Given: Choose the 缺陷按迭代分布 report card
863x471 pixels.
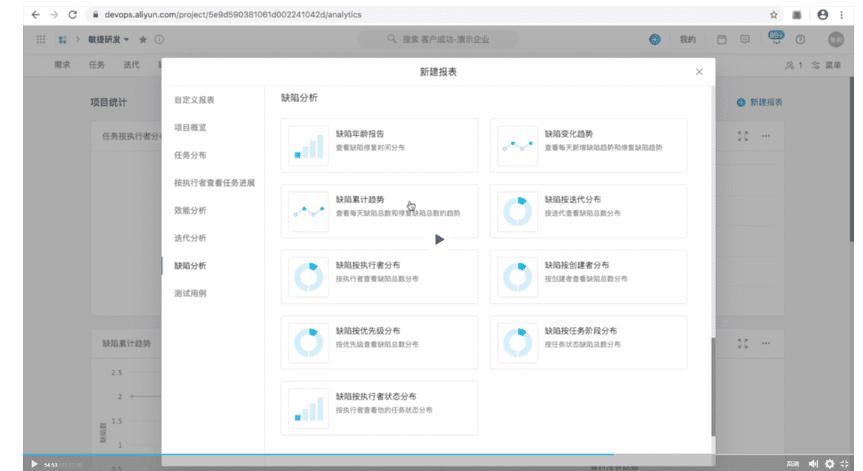Looking at the screenshot, I should tap(588, 211).
